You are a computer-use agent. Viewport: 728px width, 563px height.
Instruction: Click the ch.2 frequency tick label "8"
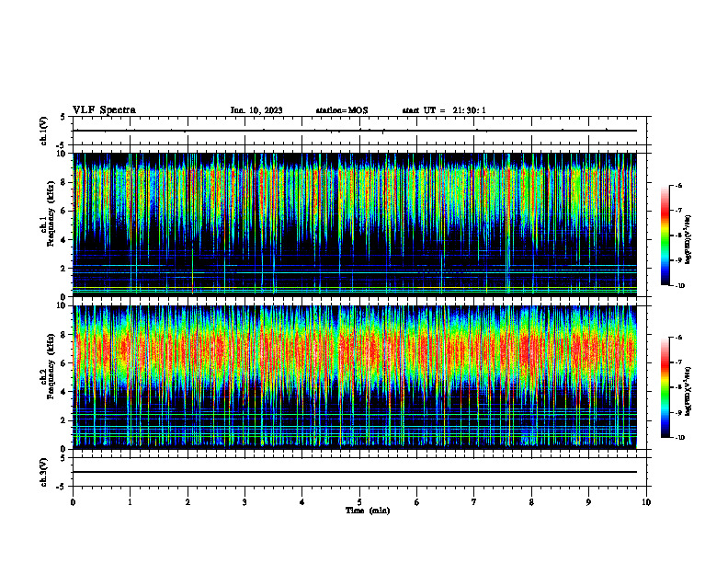(63, 335)
